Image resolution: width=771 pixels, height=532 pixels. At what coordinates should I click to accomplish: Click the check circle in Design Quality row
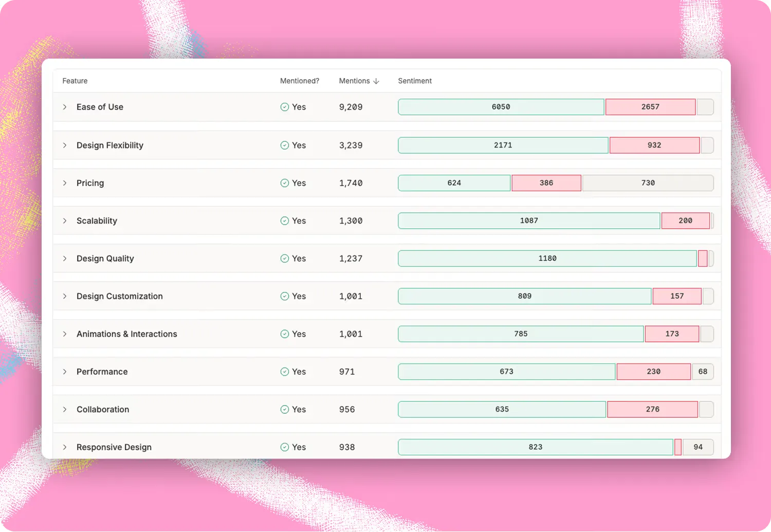(x=285, y=259)
